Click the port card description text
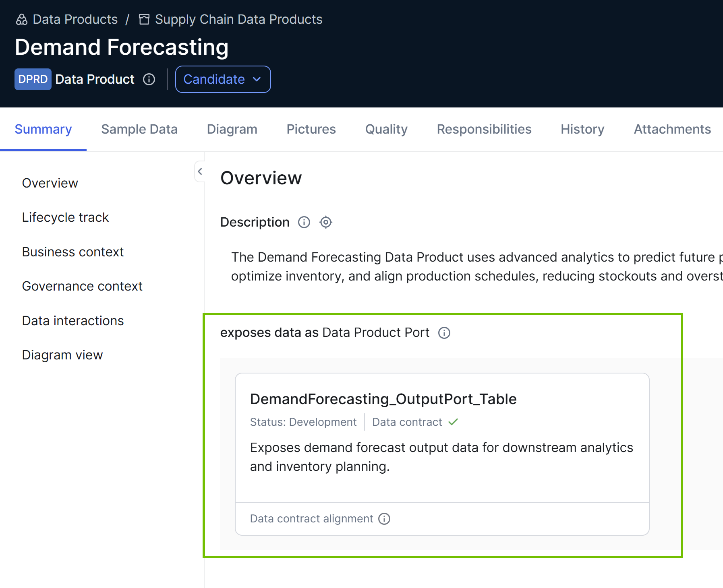This screenshot has width=723, height=588. point(442,457)
